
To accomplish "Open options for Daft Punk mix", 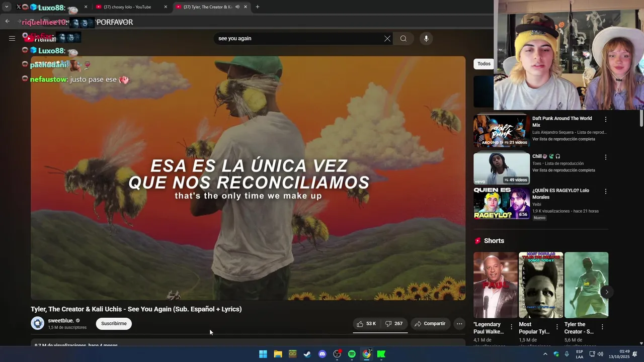I will 606,120.
